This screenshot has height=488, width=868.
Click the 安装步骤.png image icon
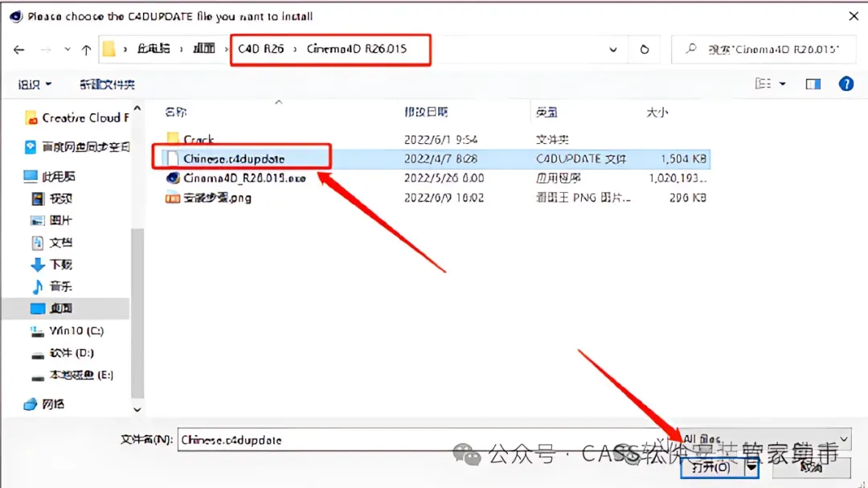pyautogui.click(x=173, y=198)
